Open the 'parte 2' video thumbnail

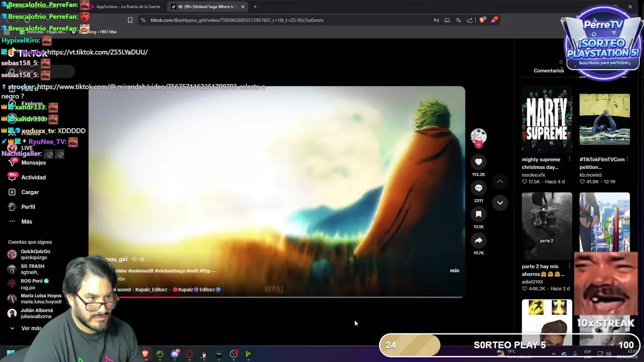(547, 226)
